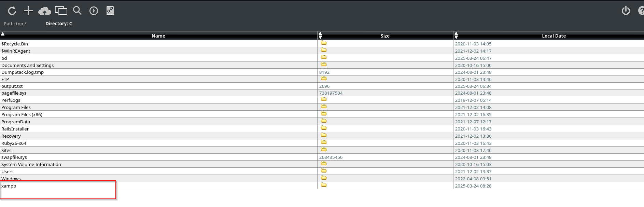Open the link book icon
Screen dimensions: 644x207
[110, 11]
